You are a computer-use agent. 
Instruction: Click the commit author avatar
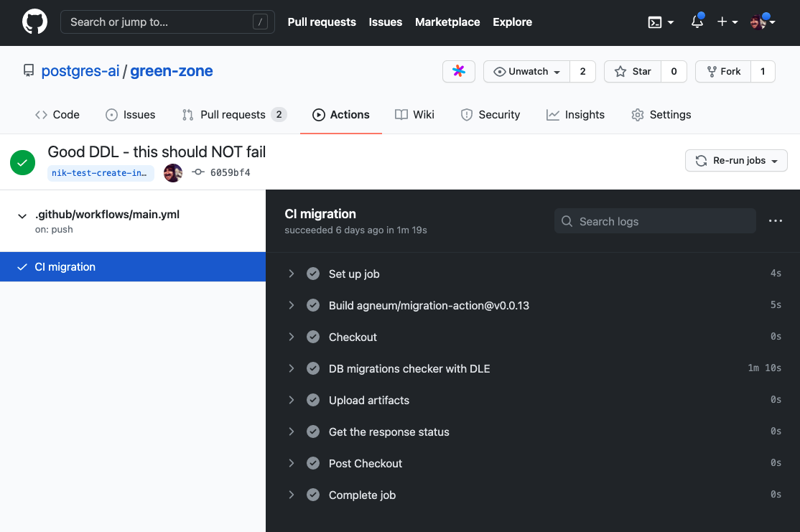(173, 172)
